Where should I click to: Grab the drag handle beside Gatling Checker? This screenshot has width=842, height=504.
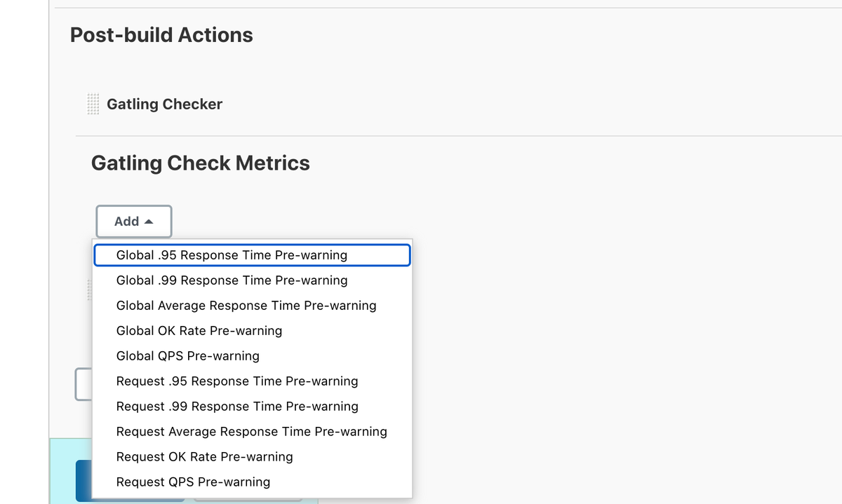click(x=93, y=104)
